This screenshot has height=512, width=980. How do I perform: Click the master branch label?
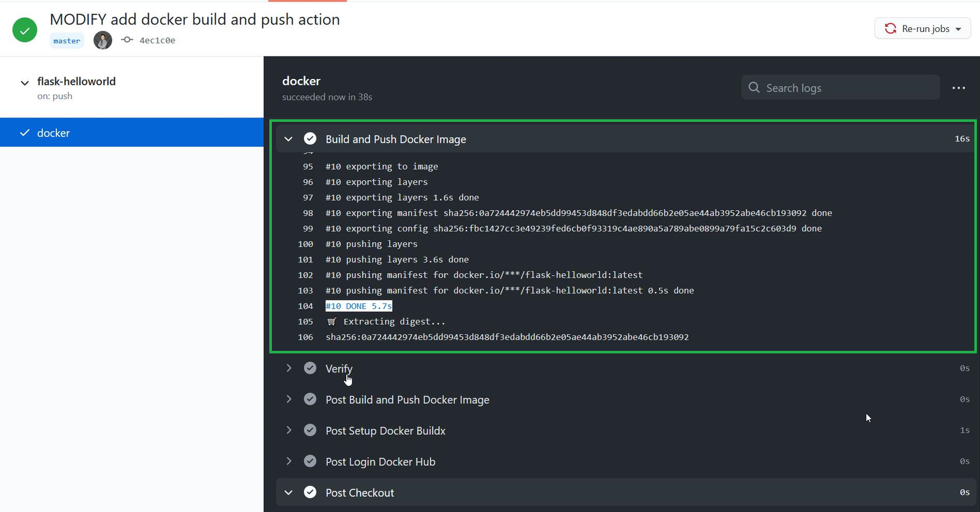[x=67, y=41]
